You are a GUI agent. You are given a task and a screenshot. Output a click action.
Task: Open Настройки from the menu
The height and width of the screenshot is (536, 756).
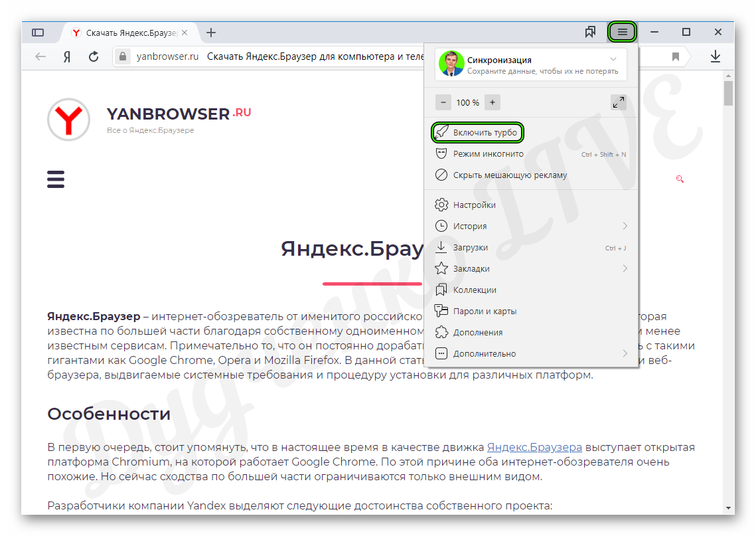pos(530,205)
